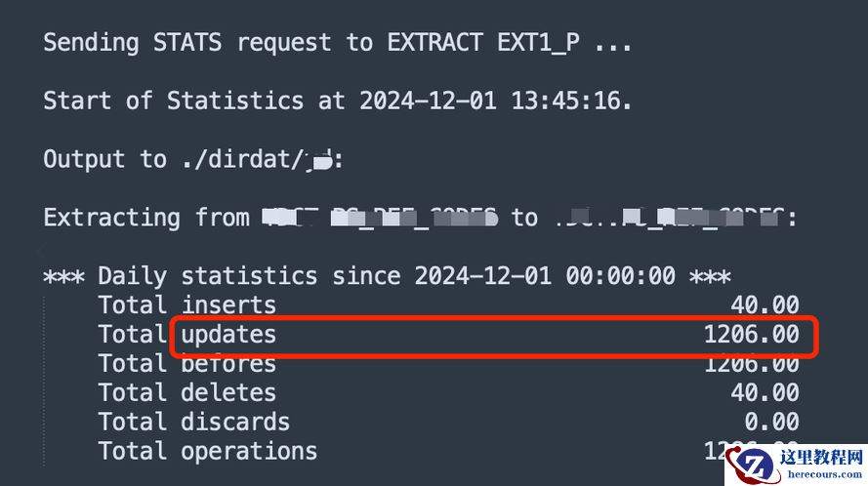Viewport: 868px width, 486px height.
Task: Click the Total operations label
Action: coord(207,451)
